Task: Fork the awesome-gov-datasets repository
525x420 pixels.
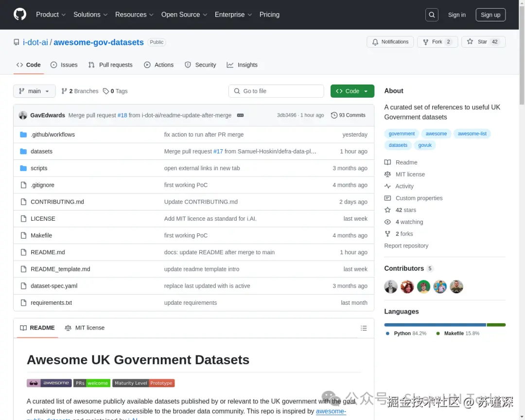Action: point(437,42)
